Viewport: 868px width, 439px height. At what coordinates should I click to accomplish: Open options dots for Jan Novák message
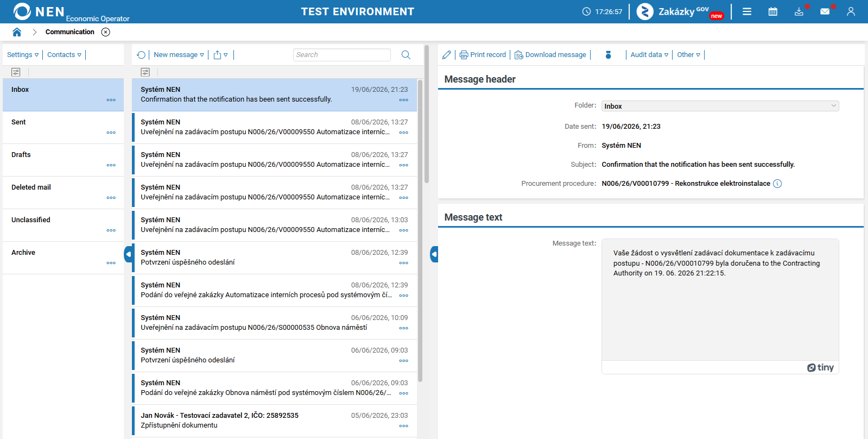click(x=404, y=426)
